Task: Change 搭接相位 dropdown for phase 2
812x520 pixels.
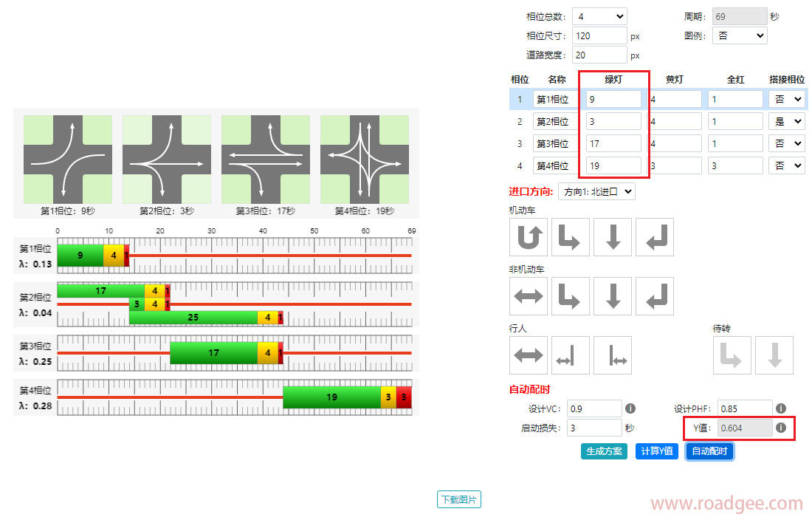Action: coord(787,121)
